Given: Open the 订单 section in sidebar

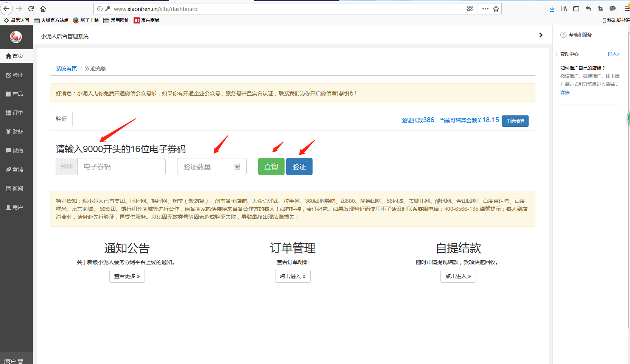Looking at the screenshot, I should tap(16, 112).
